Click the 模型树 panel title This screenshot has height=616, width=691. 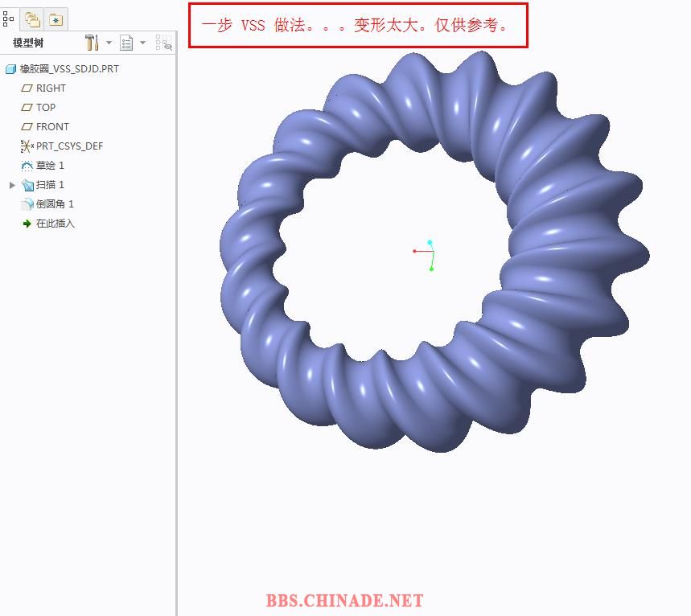pyautogui.click(x=28, y=43)
